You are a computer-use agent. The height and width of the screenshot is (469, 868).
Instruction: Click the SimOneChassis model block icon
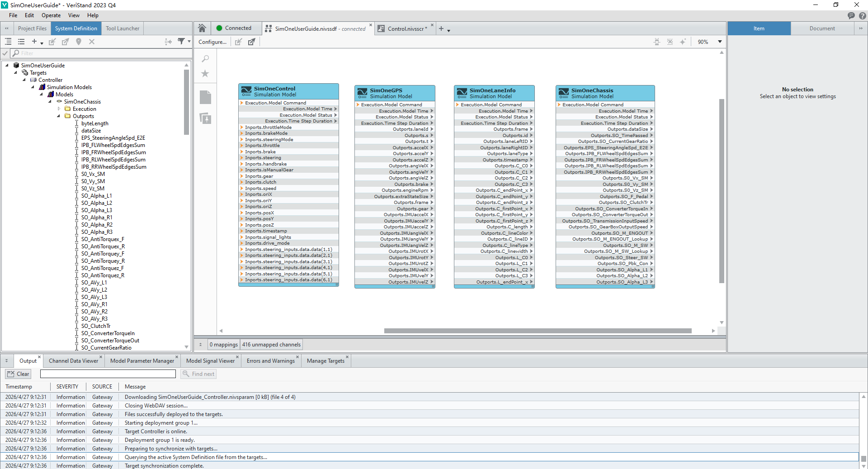click(x=564, y=93)
